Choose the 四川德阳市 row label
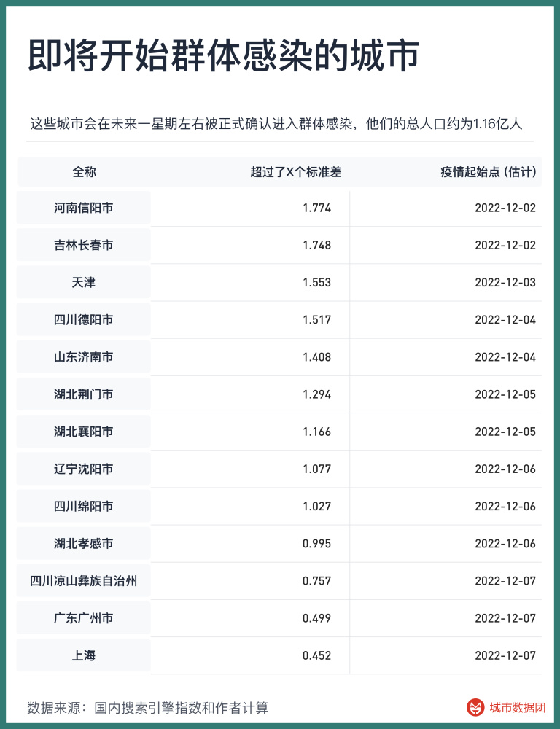The image size is (560, 729). tap(84, 320)
